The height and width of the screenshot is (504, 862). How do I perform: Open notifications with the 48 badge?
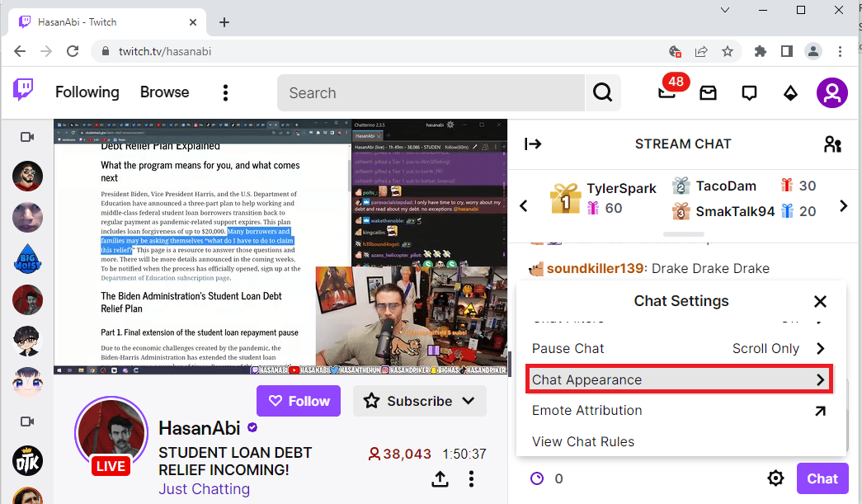(x=667, y=92)
